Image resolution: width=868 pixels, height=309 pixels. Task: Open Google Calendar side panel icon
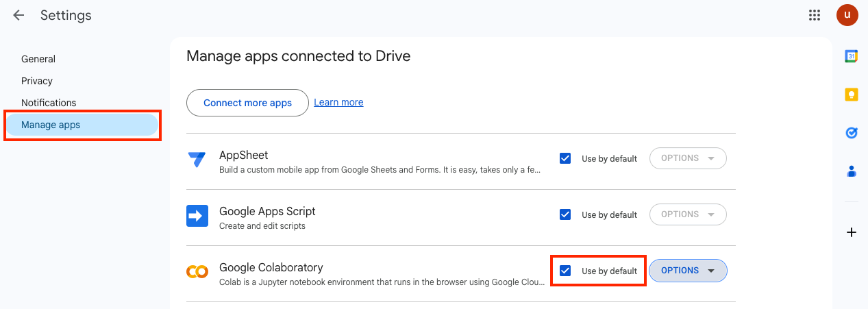852,56
